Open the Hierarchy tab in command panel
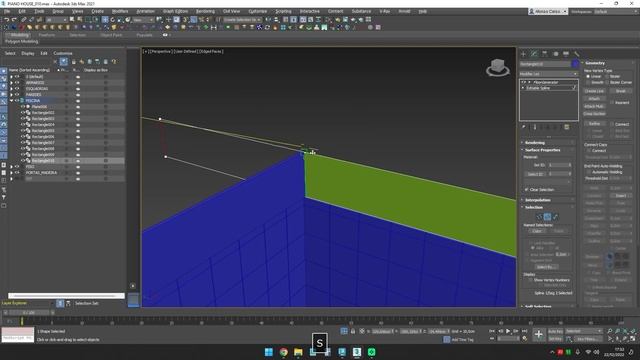The height and width of the screenshot is (360, 640). click(544, 54)
